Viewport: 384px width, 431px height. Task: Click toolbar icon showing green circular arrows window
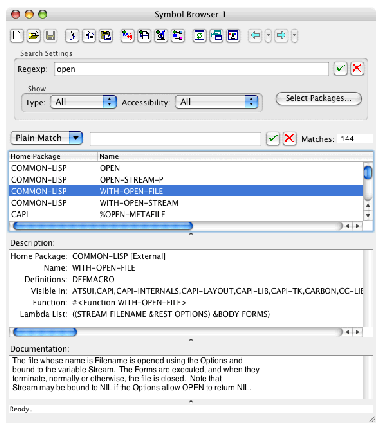(x=199, y=36)
